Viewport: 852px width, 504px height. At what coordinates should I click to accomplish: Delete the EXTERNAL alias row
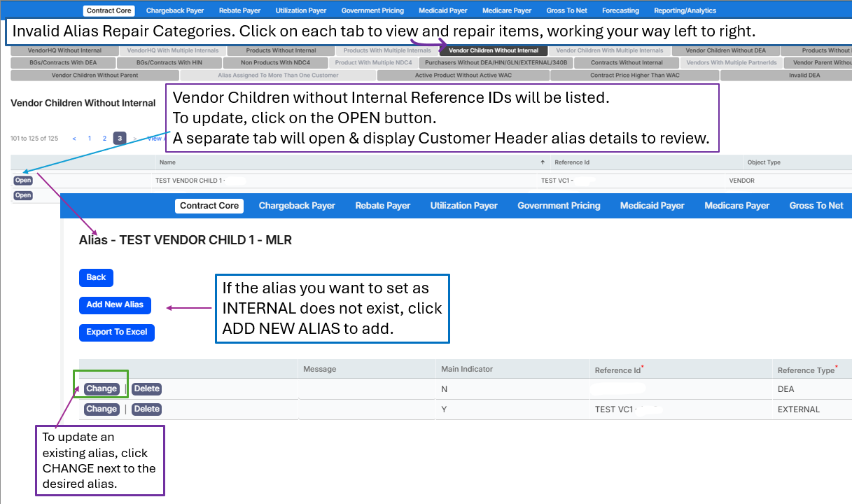146,409
